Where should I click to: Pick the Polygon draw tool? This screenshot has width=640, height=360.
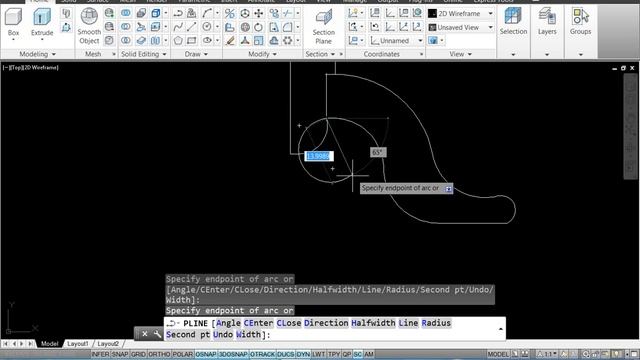(x=178, y=40)
